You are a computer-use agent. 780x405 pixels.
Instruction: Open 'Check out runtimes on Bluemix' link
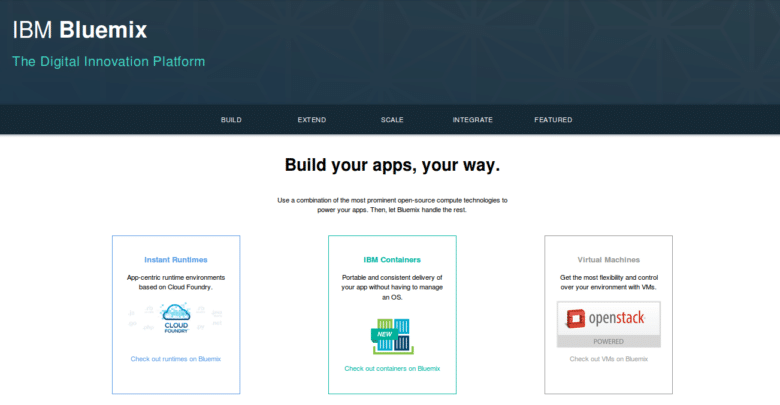click(176, 359)
